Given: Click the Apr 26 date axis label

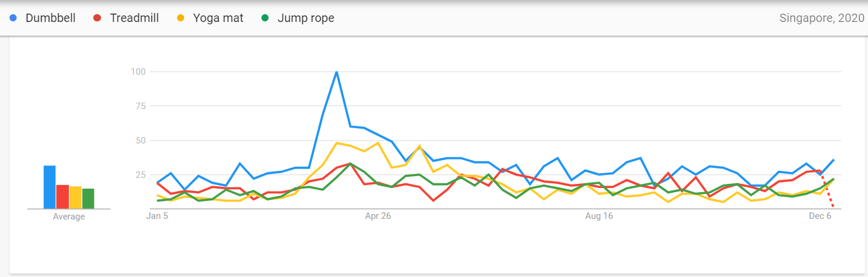Looking at the screenshot, I should [x=378, y=216].
